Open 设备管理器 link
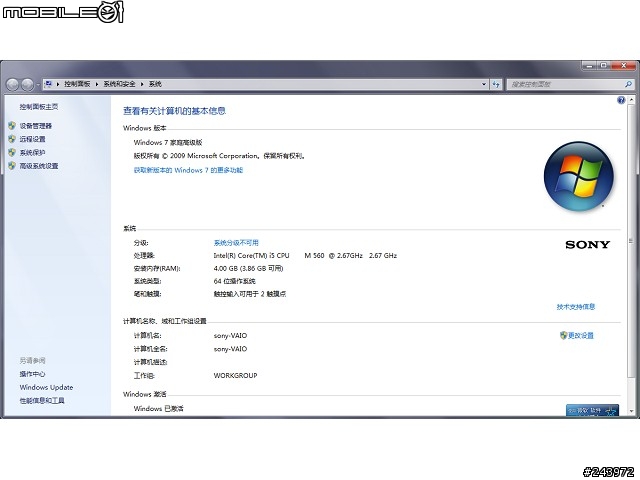This screenshot has width=640, height=480. click(36, 126)
